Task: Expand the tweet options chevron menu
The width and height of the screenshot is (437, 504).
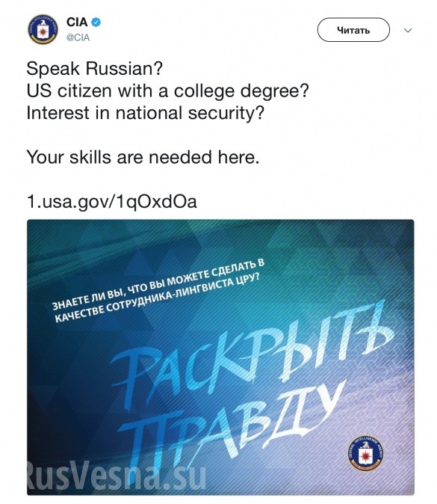Action: pyautogui.click(x=408, y=31)
